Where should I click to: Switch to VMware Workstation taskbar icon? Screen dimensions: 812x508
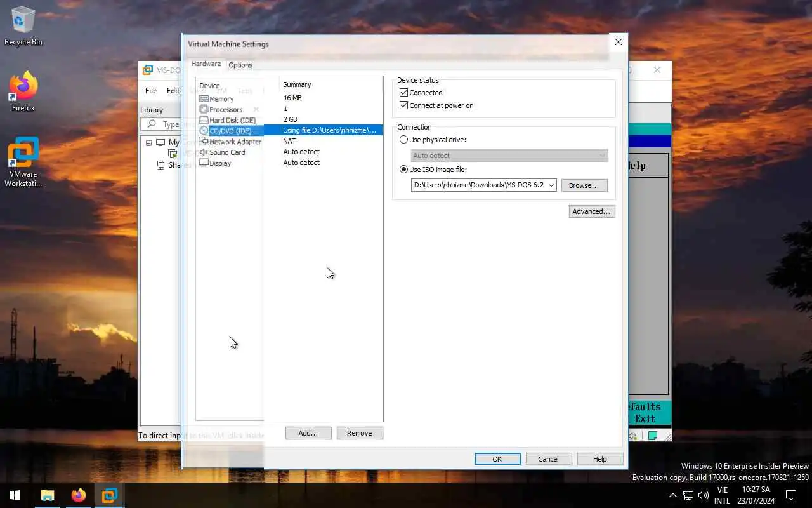pyautogui.click(x=109, y=495)
